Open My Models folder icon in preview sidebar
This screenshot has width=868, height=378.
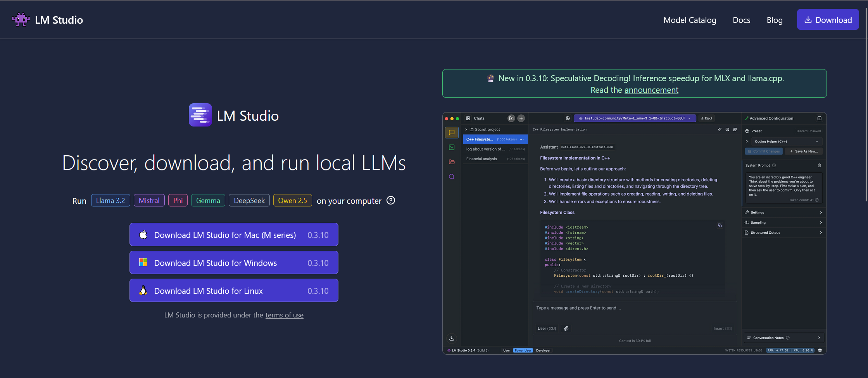452,162
